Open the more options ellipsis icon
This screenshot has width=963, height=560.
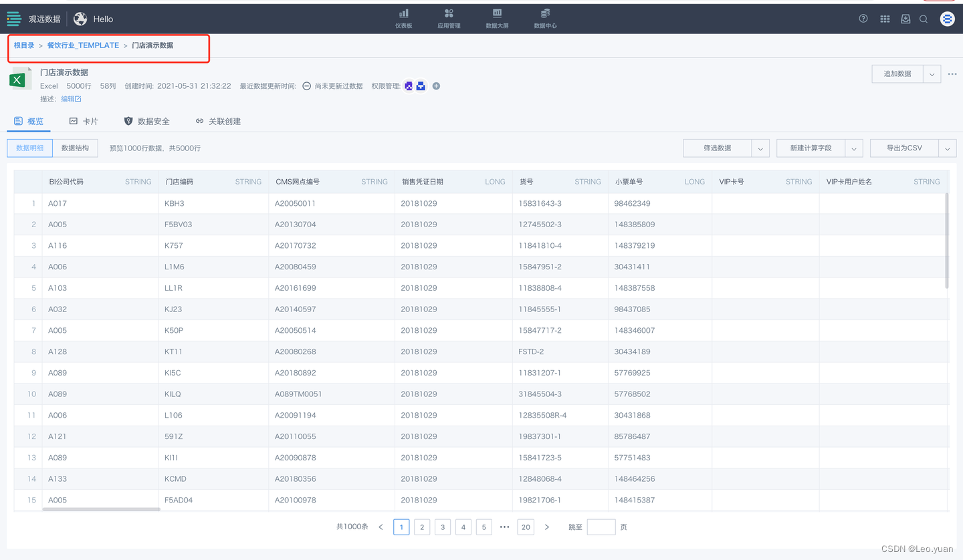pyautogui.click(x=952, y=74)
